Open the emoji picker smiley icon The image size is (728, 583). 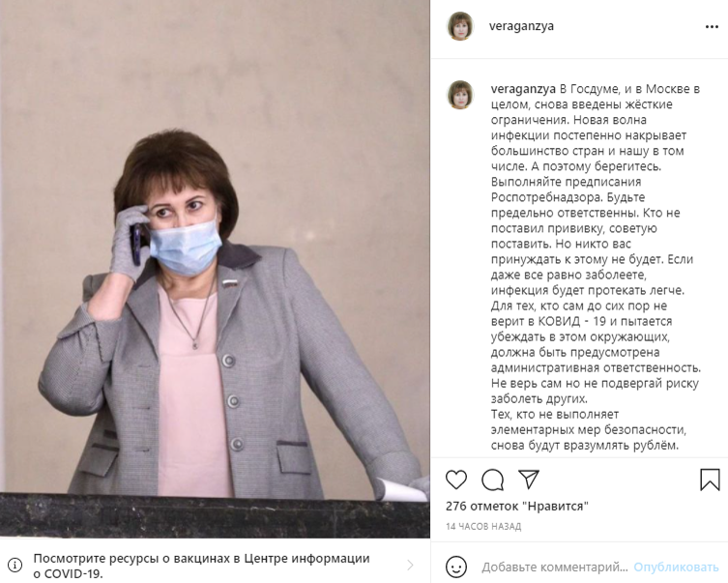point(456,567)
